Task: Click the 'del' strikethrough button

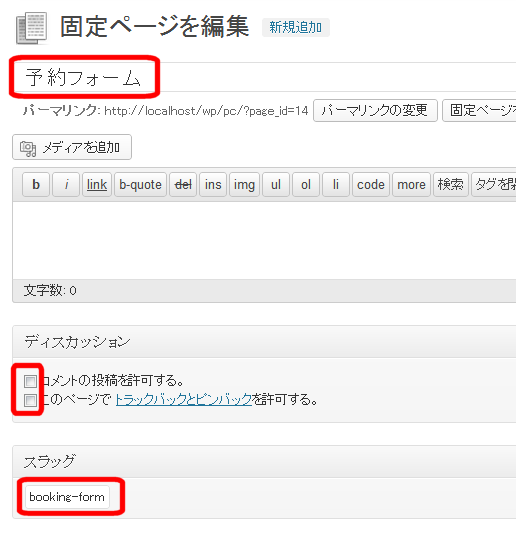Action: pos(183,185)
